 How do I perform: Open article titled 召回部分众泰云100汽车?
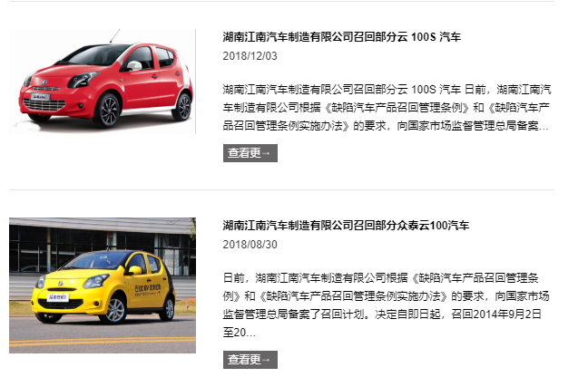coord(346,225)
